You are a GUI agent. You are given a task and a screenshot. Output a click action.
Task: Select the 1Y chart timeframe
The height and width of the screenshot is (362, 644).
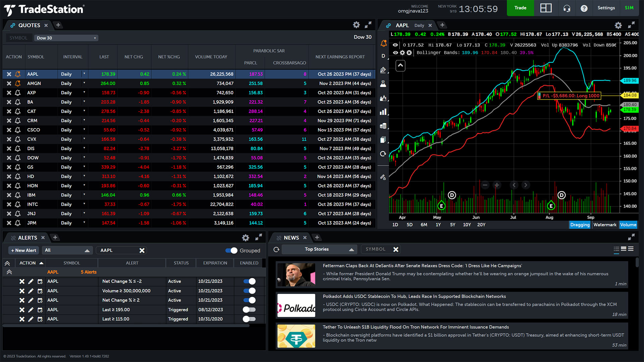(x=438, y=225)
